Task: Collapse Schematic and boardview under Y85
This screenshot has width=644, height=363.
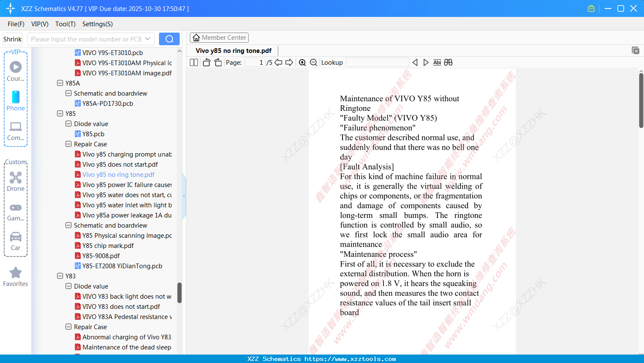Action: 69,225
